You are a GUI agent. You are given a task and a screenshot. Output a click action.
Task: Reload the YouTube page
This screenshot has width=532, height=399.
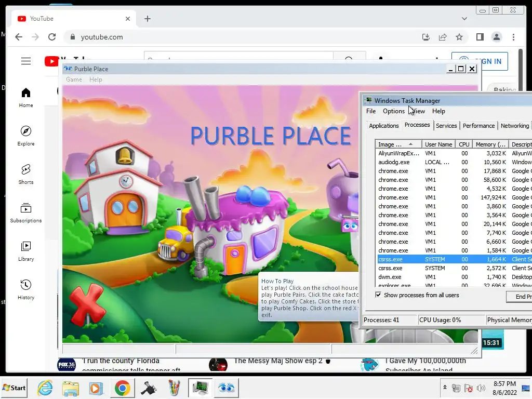point(52,37)
